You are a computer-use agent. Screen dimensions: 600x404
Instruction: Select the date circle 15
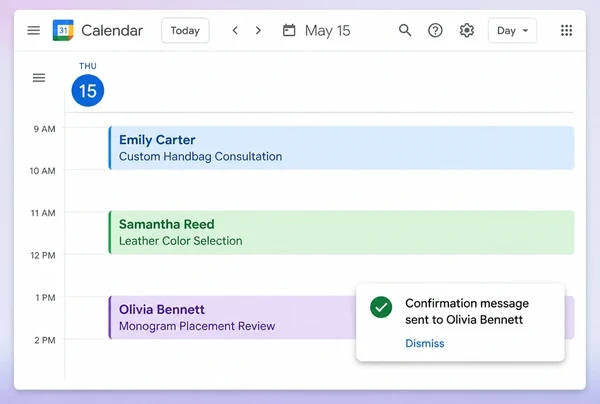(88, 91)
